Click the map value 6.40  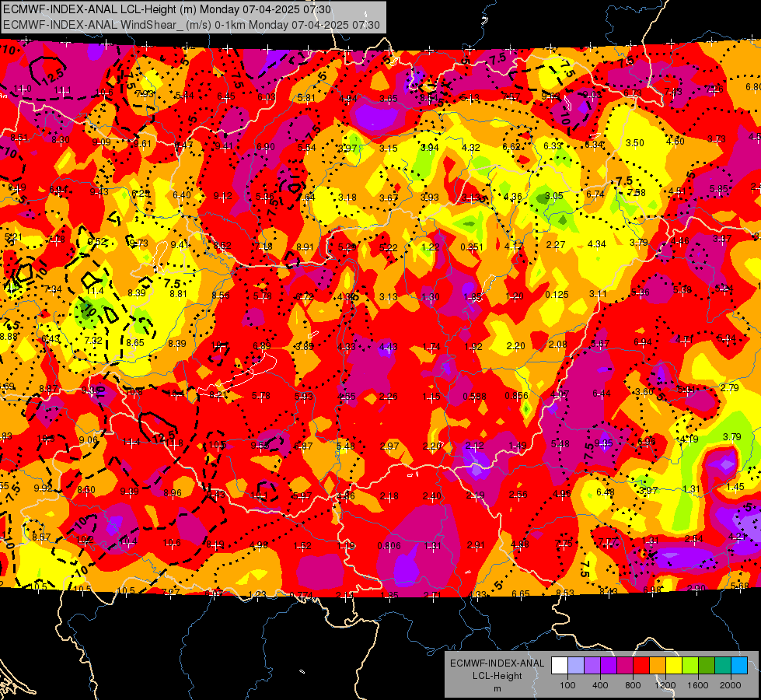[x=182, y=195]
